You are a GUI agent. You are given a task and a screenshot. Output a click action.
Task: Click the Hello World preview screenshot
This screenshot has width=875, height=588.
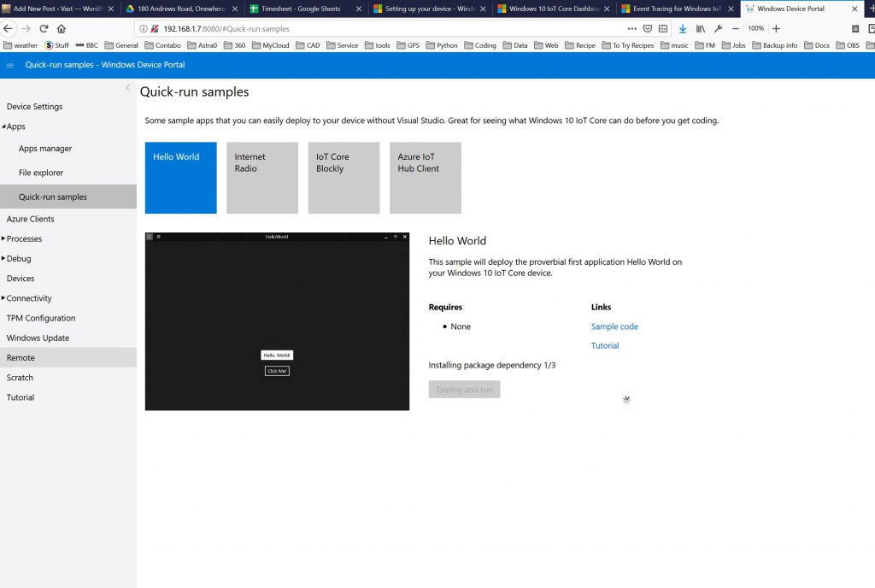tap(277, 321)
